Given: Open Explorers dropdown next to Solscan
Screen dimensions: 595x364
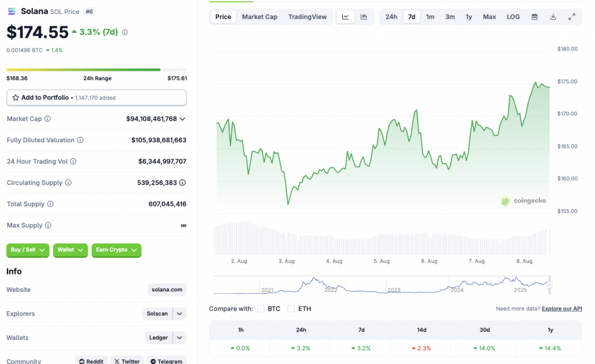Looking at the screenshot, I should coord(180,313).
